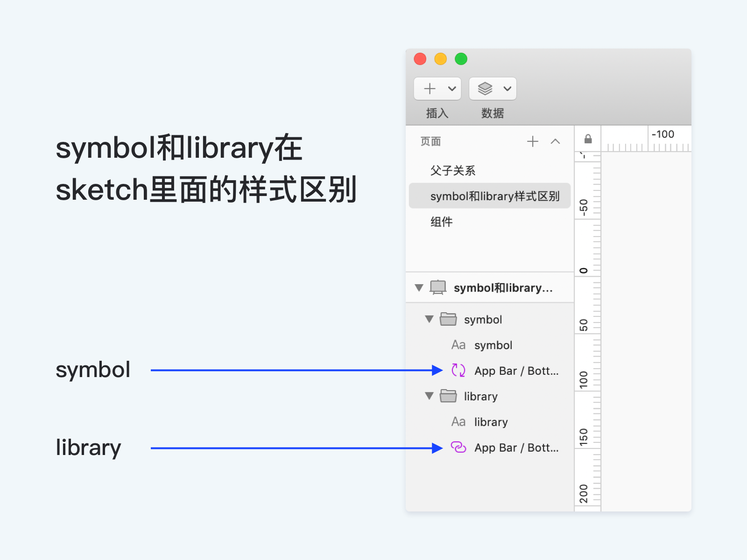Add a new page with the plus button

(533, 141)
